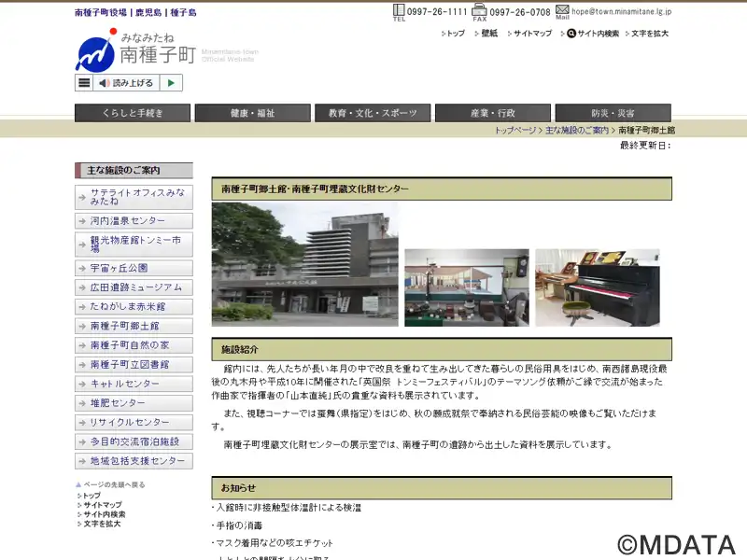
Task: Open 防災・災害 navigation tab
Action: click(613, 113)
